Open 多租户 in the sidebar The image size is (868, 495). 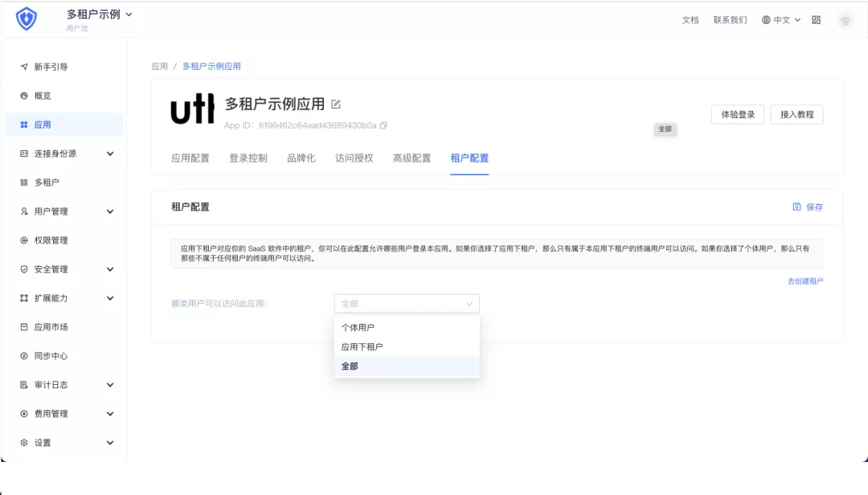point(47,182)
